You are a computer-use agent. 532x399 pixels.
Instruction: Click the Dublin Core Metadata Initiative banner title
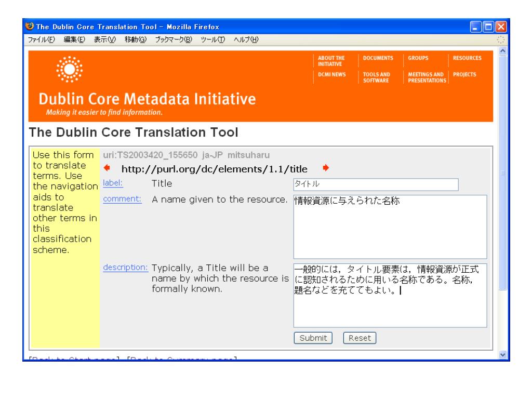pyautogui.click(x=147, y=99)
